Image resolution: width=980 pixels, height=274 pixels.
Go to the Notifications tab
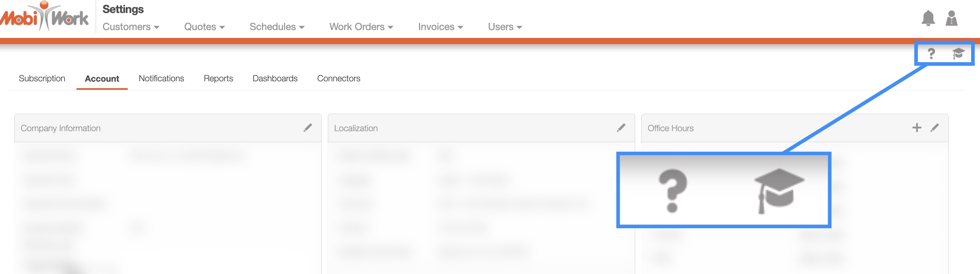161,78
